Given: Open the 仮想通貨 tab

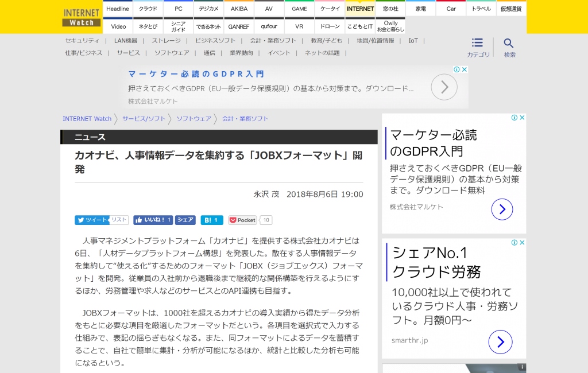Looking at the screenshot, I should pos(511,9).
